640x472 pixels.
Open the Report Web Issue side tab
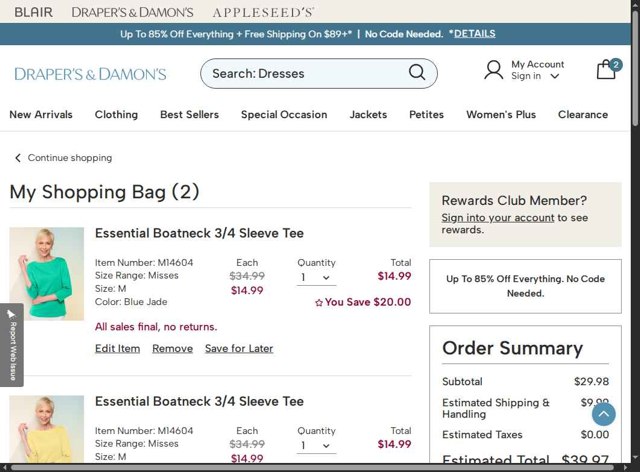(11, 345)
